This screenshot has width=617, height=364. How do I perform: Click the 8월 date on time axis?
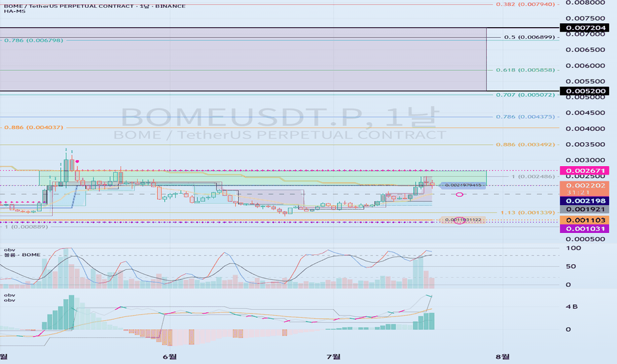tap(502, 357)
